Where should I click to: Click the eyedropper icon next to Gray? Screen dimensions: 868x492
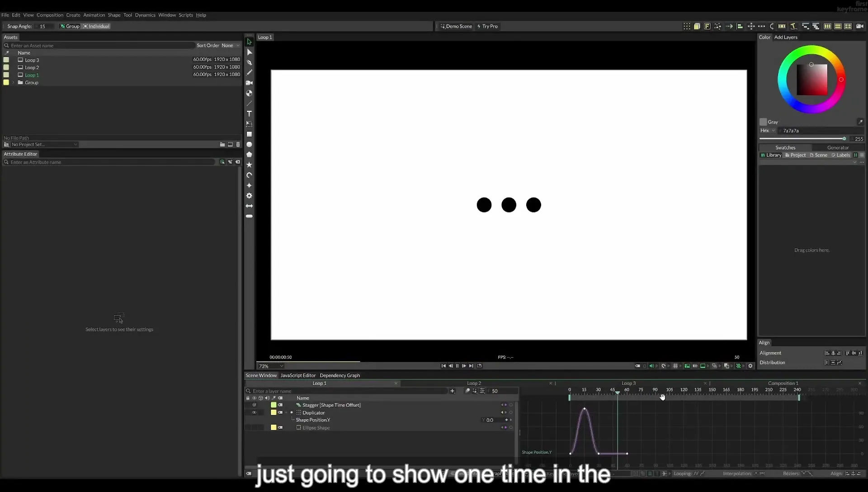[x=860, y=122]
